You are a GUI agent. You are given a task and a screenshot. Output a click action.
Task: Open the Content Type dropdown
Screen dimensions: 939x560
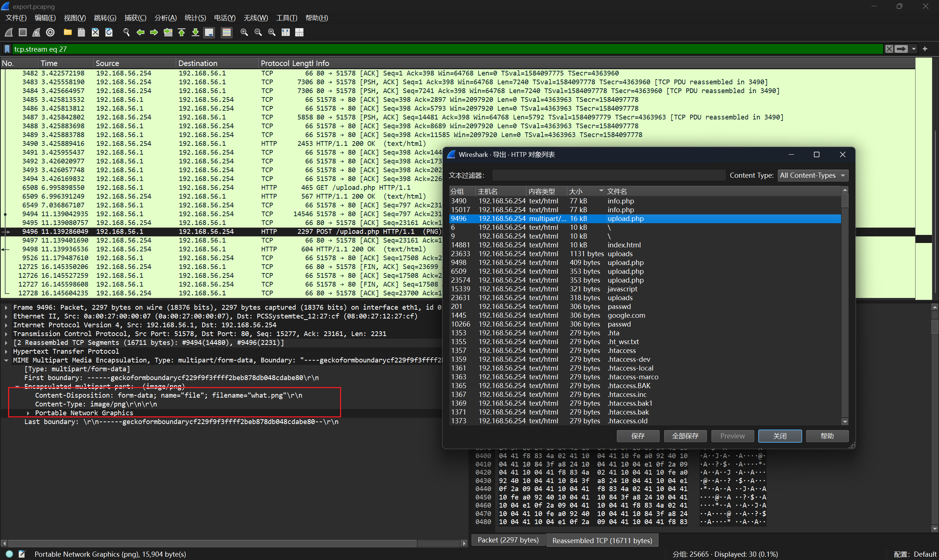(x=813, y=176)
